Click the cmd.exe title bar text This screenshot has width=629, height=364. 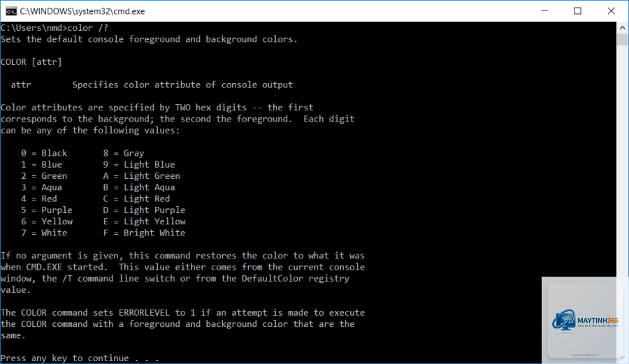[x=82, y=11]
